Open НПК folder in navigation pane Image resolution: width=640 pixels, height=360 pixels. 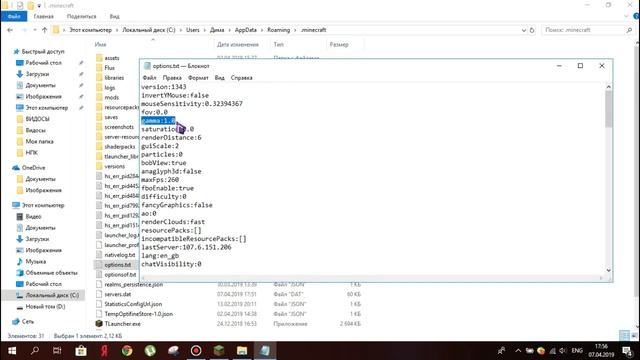click(x=31, y=153)
